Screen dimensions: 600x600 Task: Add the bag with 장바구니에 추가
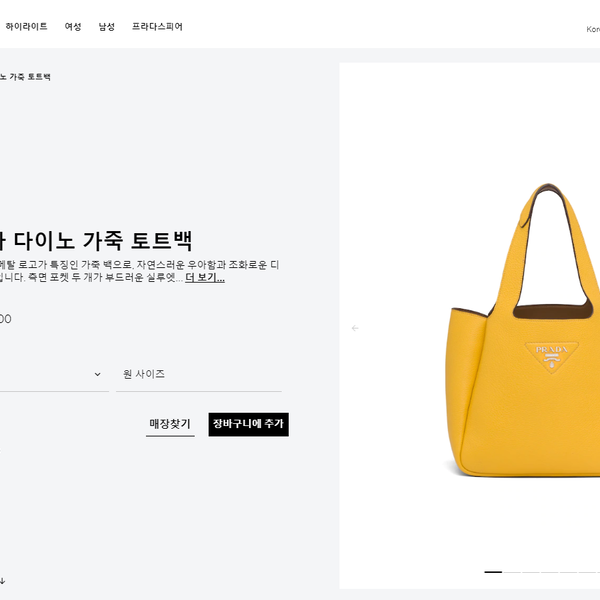[249, 424]
